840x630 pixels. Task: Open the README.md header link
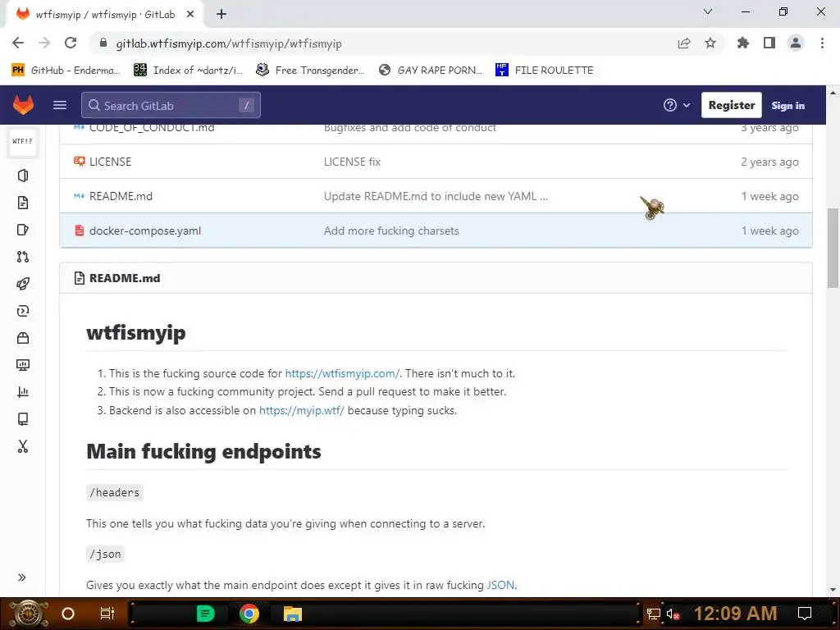point(125,278)
